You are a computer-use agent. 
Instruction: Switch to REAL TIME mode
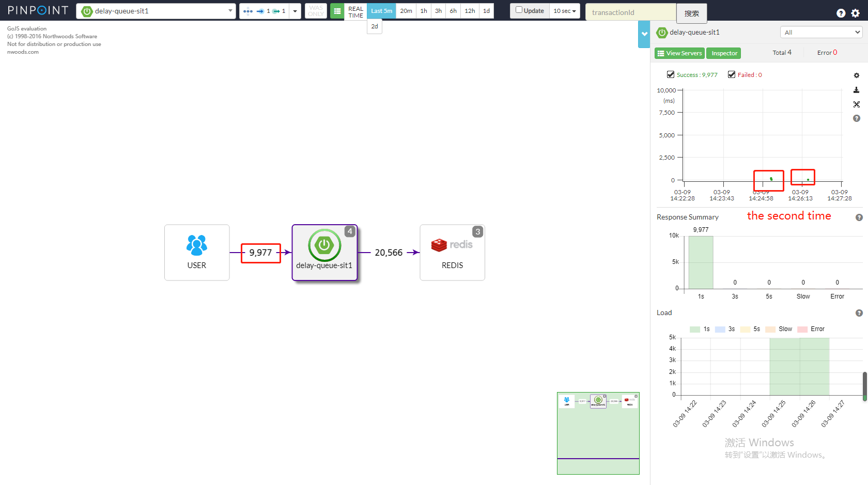pyautogui.click(x=355, y=11)
